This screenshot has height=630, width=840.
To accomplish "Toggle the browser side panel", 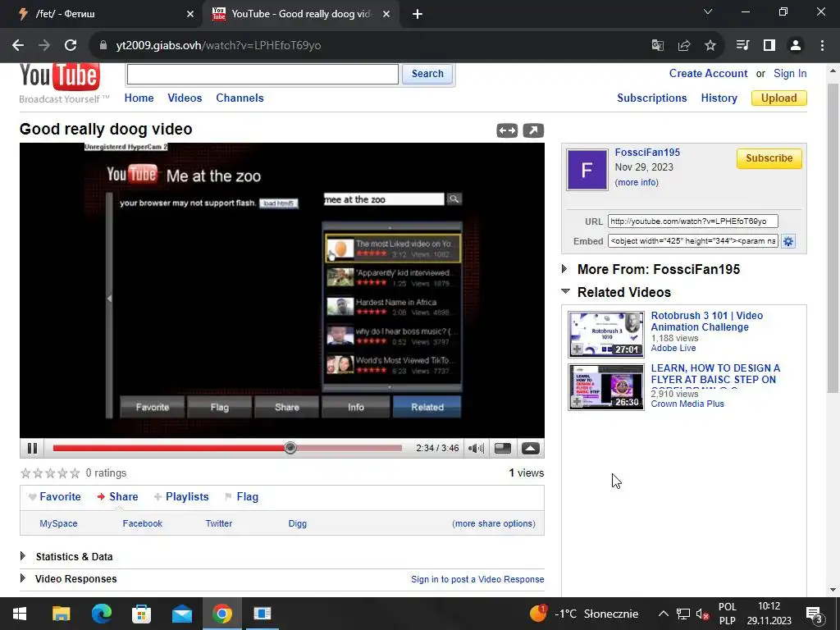I will pyautogui.click(x=769, y=46).
